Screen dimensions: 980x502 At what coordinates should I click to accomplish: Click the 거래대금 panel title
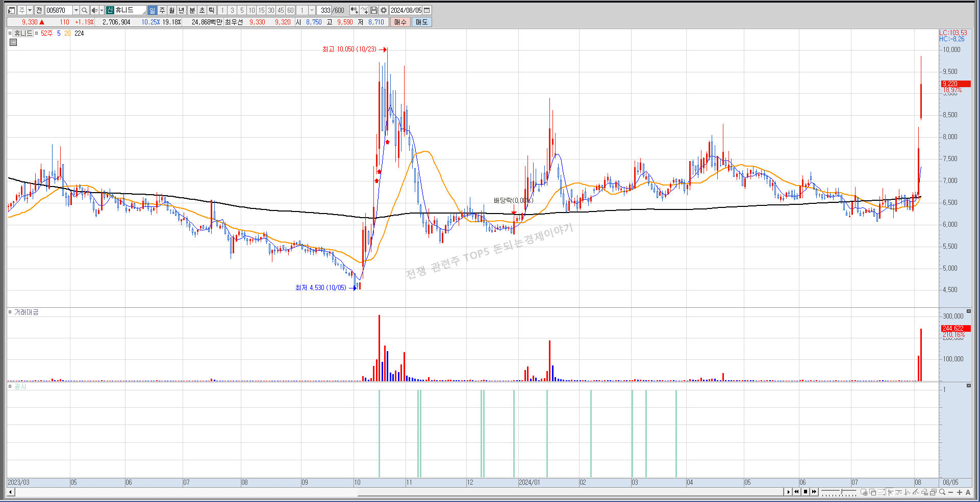26,312
